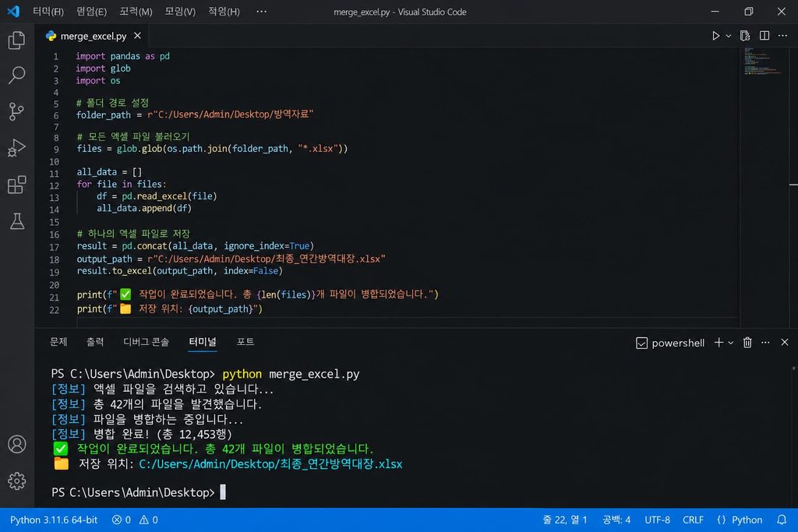This screenshot has width=798, height=532.
Task: Expand the new terminal profile dropdown
Action: click(x=731, y=343)
